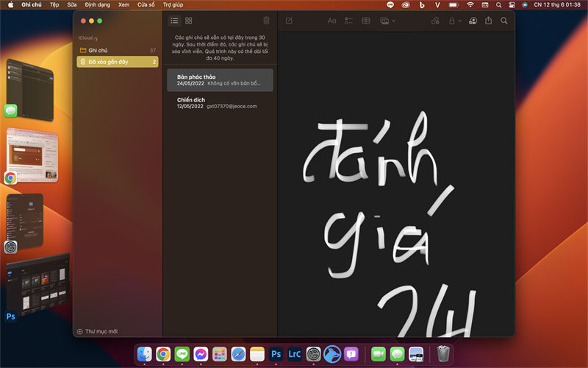
Task: Open the Cửa sổ menu
Action: (x=146, y=4)
